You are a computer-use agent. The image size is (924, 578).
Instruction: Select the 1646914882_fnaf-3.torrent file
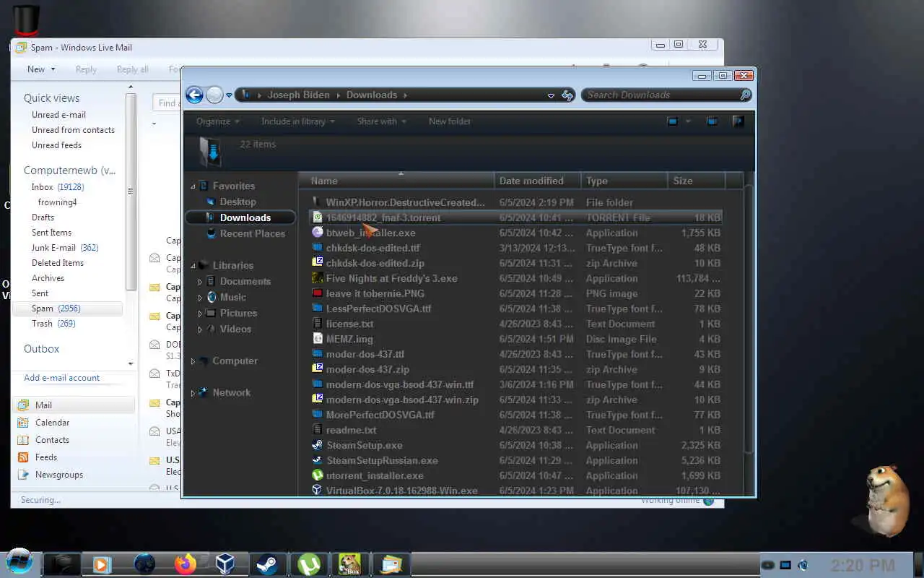coord(515,217)
